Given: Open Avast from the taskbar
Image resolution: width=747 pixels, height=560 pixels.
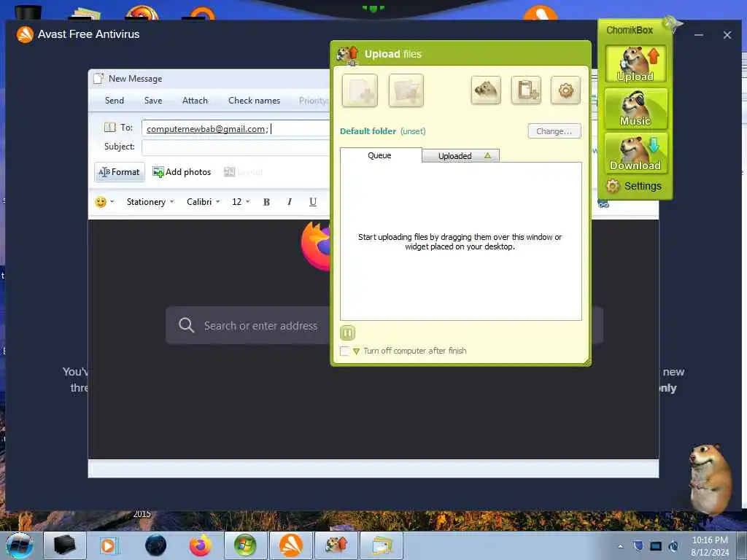Looking at the screenshot, I should click(x=290, y=545).
